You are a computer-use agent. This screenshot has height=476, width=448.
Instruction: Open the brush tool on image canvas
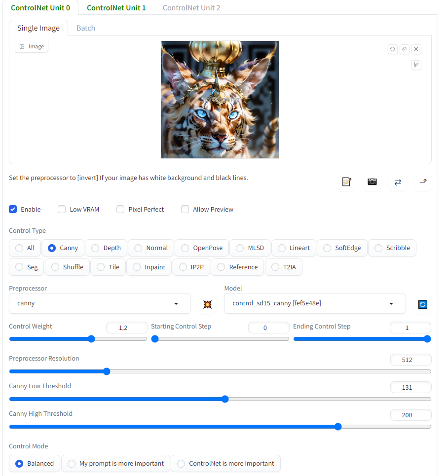point(416,65)
